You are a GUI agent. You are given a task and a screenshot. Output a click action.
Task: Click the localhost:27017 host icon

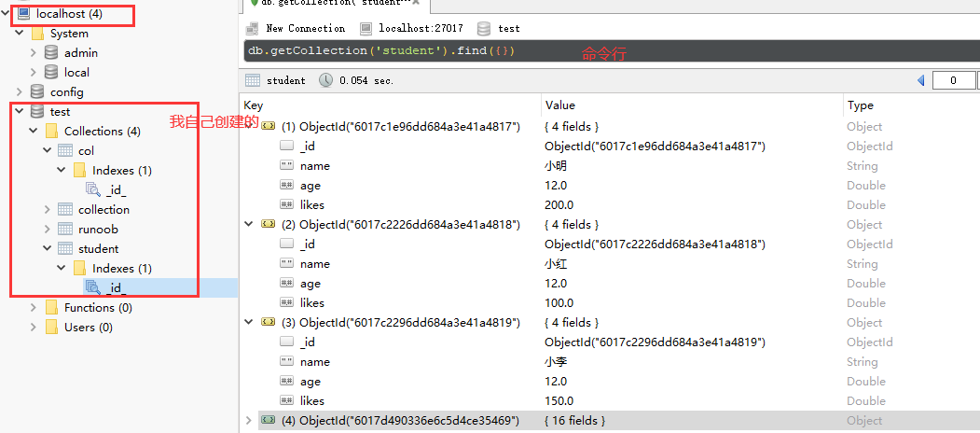[366, 28]
